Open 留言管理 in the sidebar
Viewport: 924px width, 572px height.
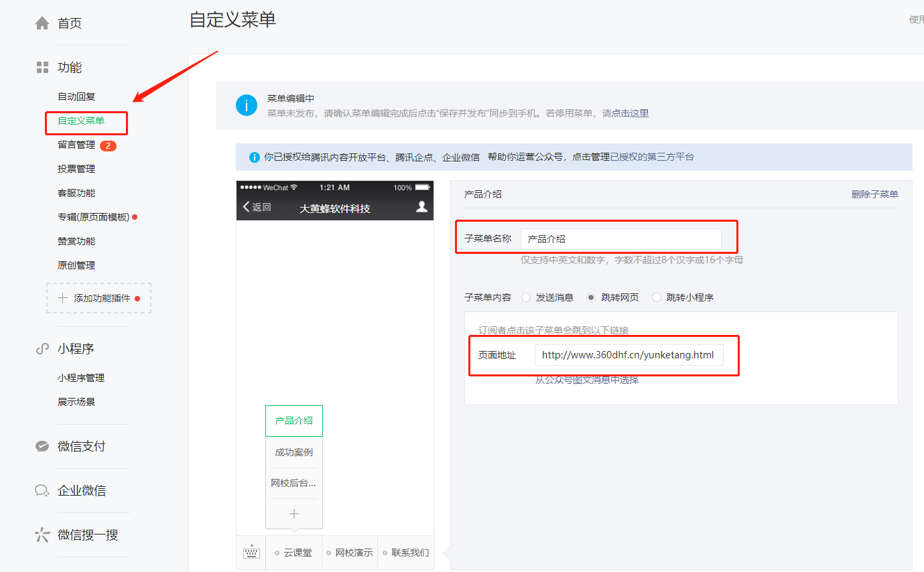coord(76,145)
